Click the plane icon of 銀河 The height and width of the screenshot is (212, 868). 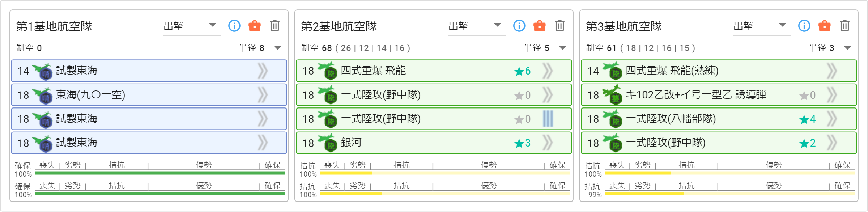pyautogui.click(x=328, y=143)
